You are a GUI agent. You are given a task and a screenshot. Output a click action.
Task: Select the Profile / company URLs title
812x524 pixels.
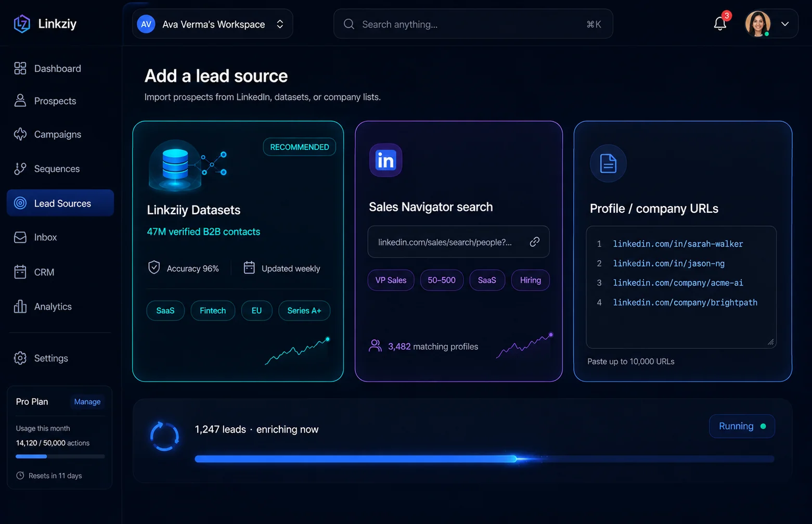654,209
